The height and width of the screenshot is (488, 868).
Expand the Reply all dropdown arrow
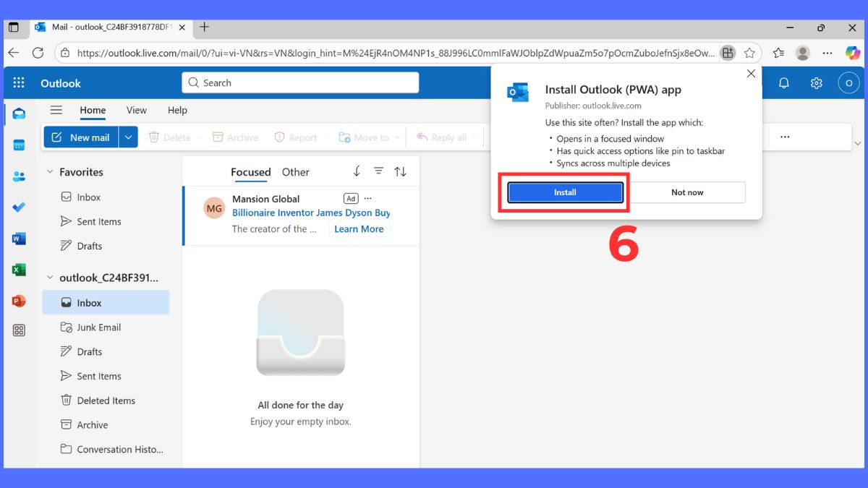[x=475, y=137]
